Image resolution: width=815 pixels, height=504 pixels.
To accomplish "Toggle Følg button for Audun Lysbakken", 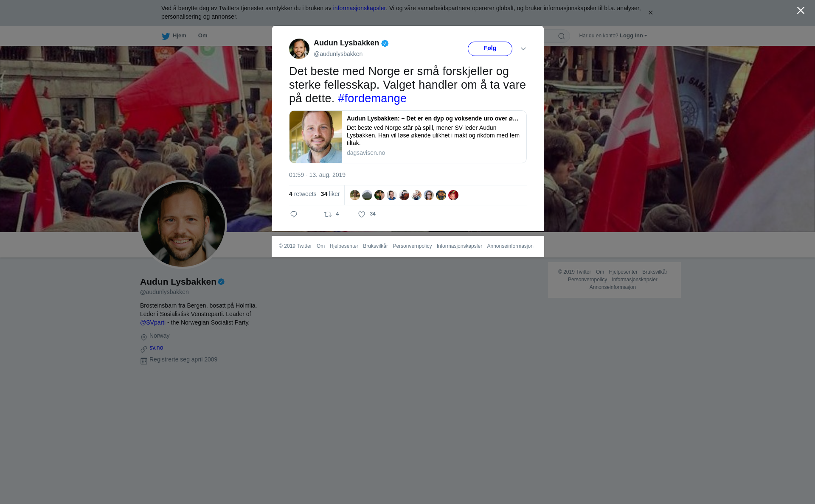I will click(x=490, y=49).
